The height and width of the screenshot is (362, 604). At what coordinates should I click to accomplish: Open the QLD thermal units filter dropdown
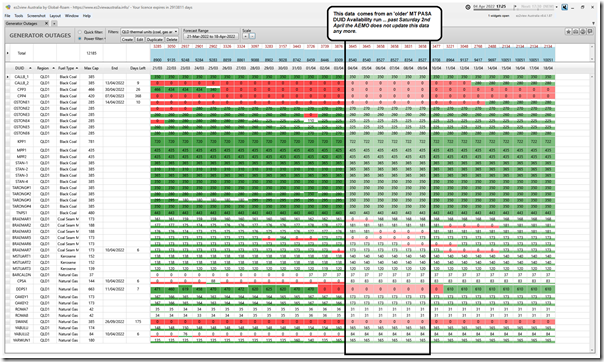tap(149, 32)
